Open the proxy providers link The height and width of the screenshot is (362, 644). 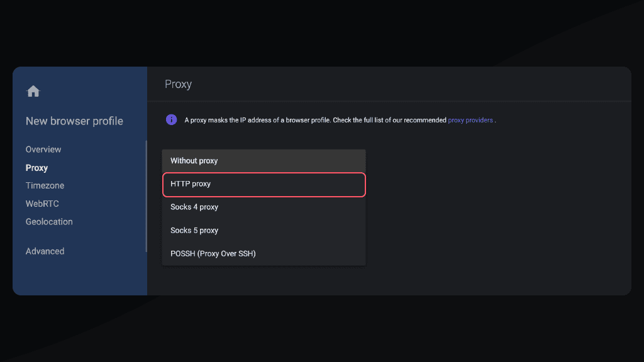click(470, 120)
